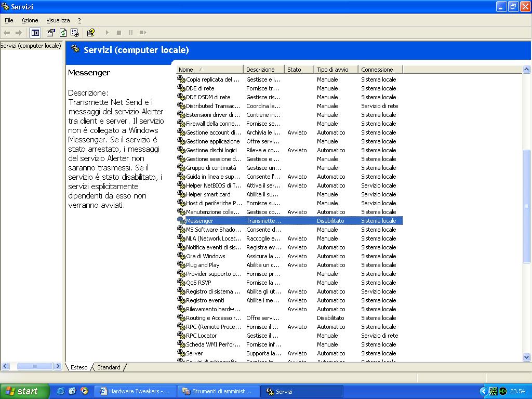Click services list scroll up arrow
Viewport: 532px width, 399px height.
pos(526,69)
